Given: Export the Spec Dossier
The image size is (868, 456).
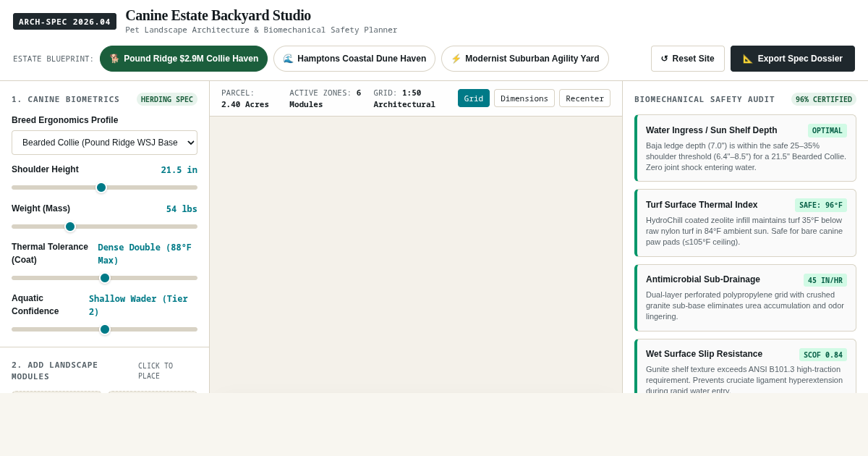Looking at the screenshot, I should coord(793,59).
